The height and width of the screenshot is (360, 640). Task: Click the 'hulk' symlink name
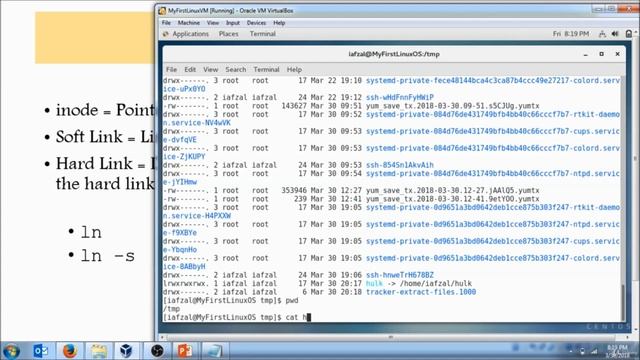pos(374,283)
